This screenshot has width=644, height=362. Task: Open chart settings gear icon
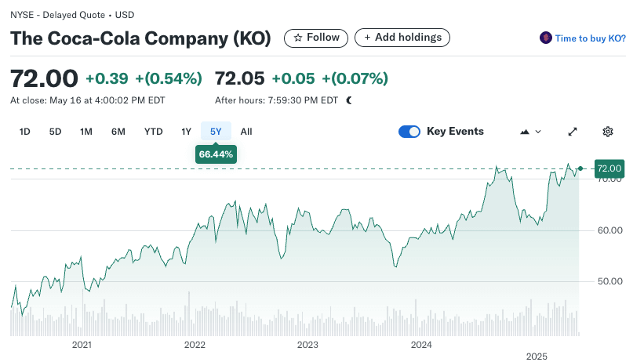coord(607,132)
